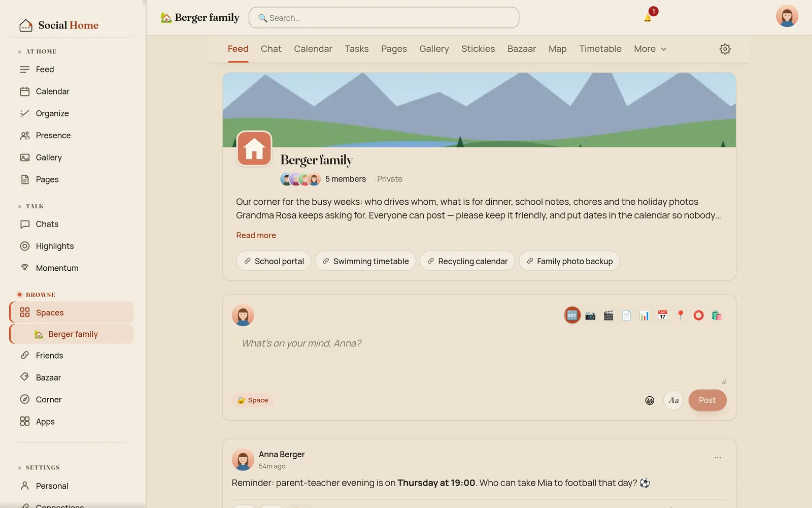
Task: Go to the Stickies tab
Action: click(478, 49)
